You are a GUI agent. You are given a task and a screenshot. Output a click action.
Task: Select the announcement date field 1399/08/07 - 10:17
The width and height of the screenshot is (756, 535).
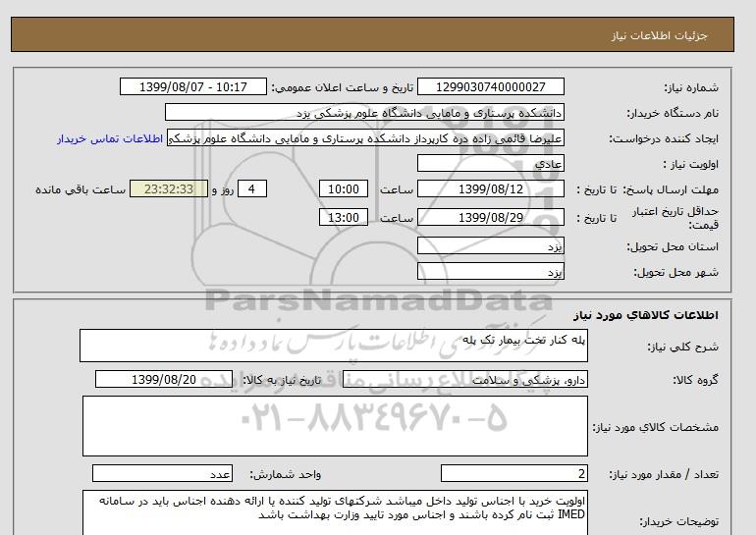pyautogui.click(x=192, y=86)
